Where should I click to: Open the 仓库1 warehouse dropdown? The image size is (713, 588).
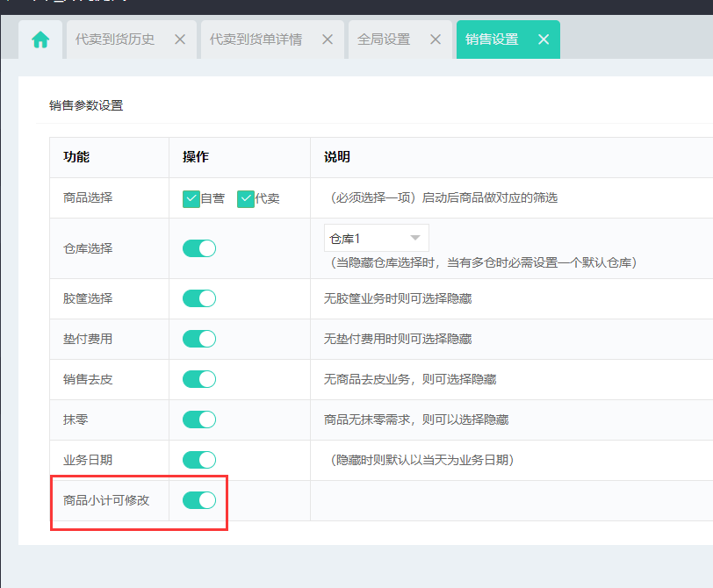[376, 238]
